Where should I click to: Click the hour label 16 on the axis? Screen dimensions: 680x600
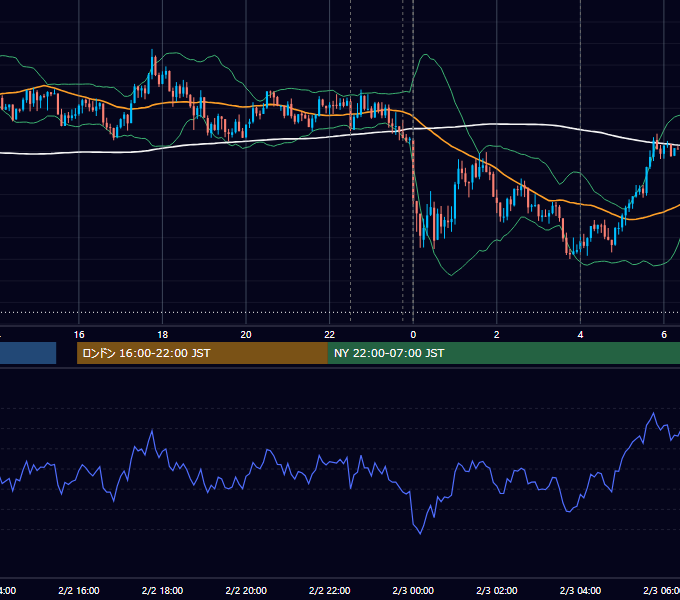pyautogui.click(x=79, y=335)
